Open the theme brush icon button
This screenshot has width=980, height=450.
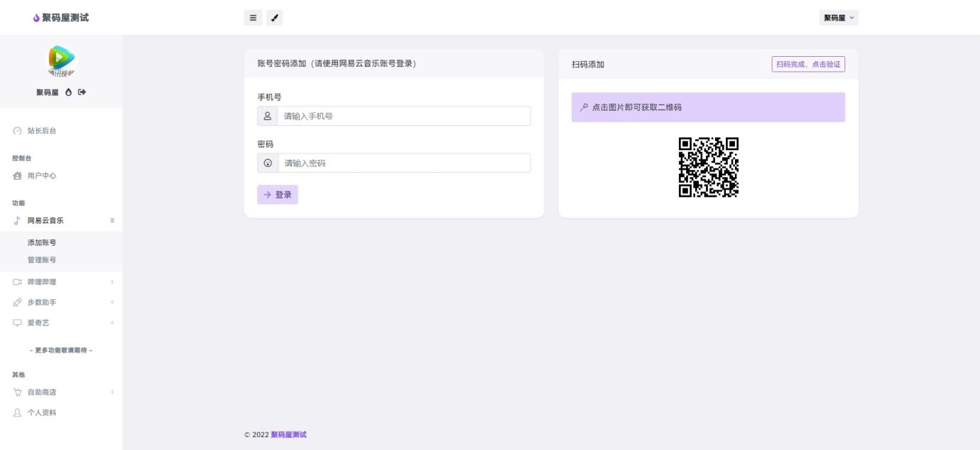click(275, 18)
